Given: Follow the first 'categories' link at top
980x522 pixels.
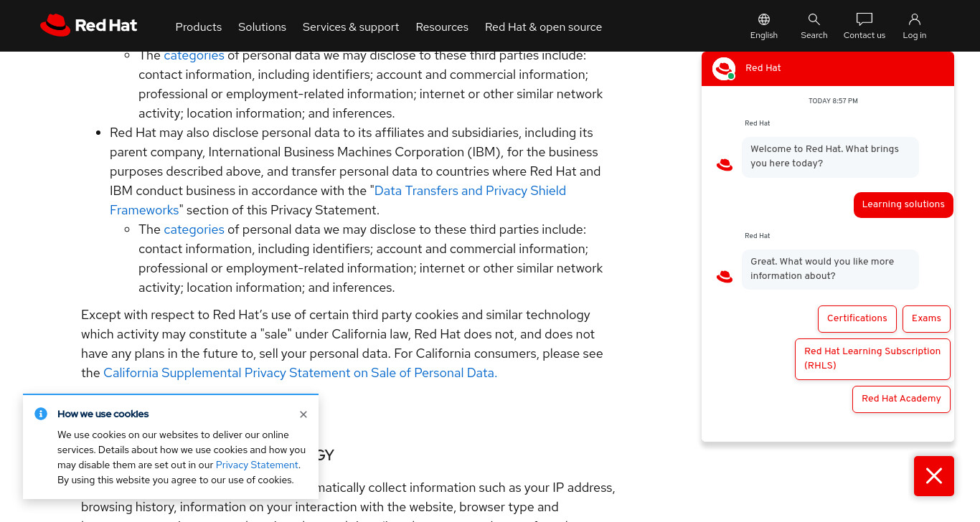Looking at the screenshot, I should coord(194,55).
